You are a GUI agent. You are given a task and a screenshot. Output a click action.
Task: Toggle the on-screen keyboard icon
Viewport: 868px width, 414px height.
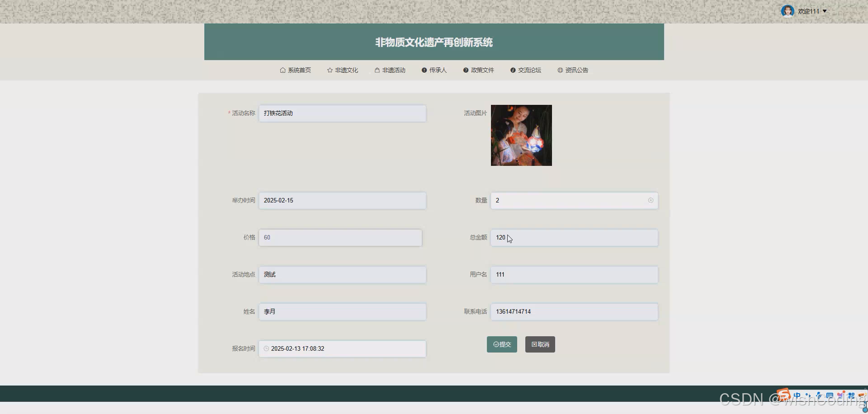830,395
